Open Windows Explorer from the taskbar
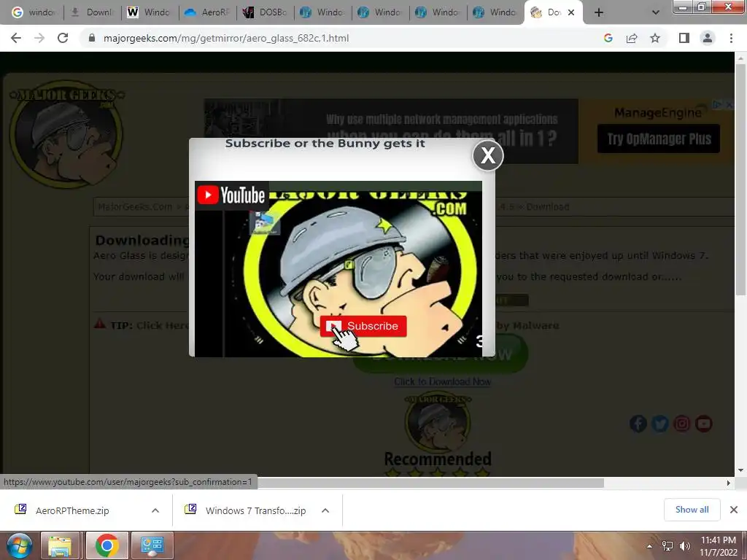The image size is (747, 560). pos(60,545)
